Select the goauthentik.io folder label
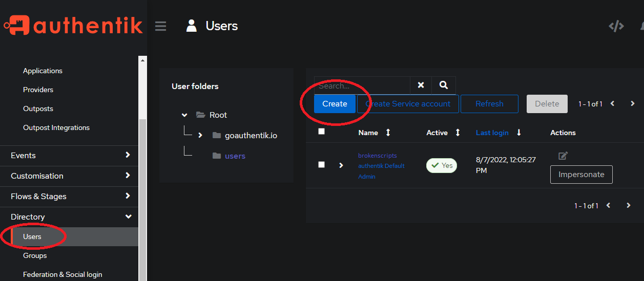 (251, 136)
